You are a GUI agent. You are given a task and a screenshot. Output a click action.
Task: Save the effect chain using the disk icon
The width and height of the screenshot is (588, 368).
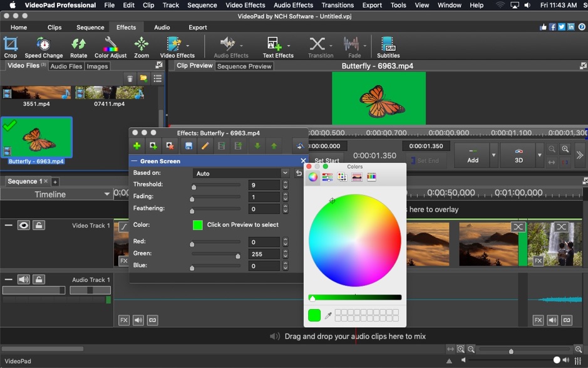click(188, 145)
